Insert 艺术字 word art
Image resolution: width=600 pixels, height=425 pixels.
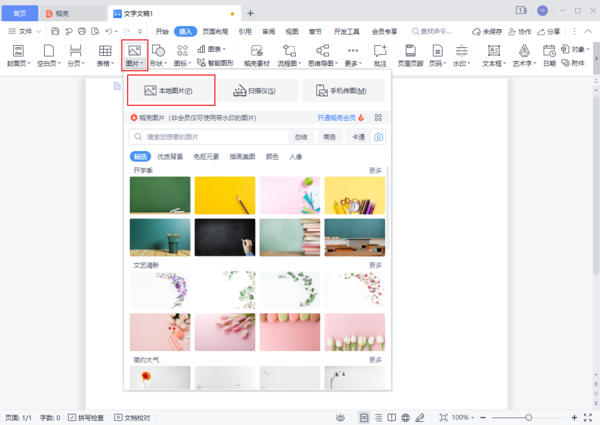tap(524, 55)
